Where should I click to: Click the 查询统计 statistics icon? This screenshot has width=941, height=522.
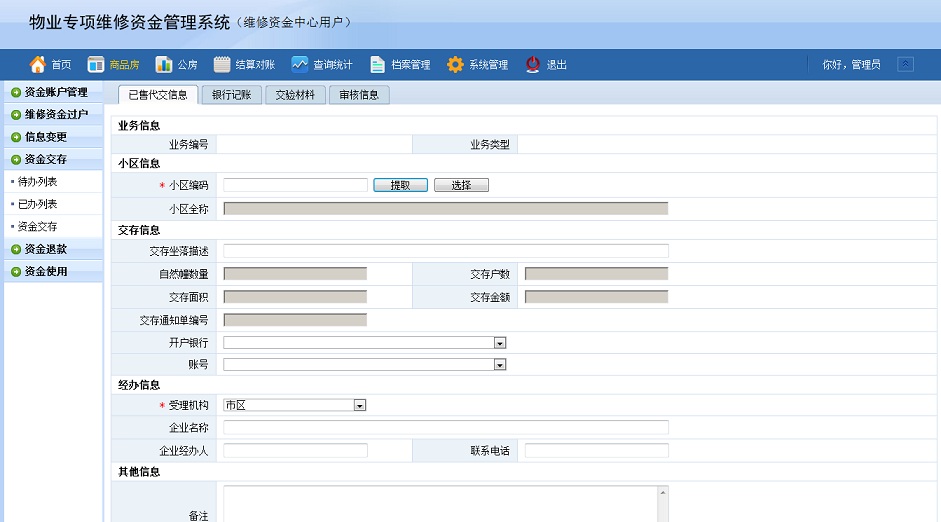tap(300, 65)
